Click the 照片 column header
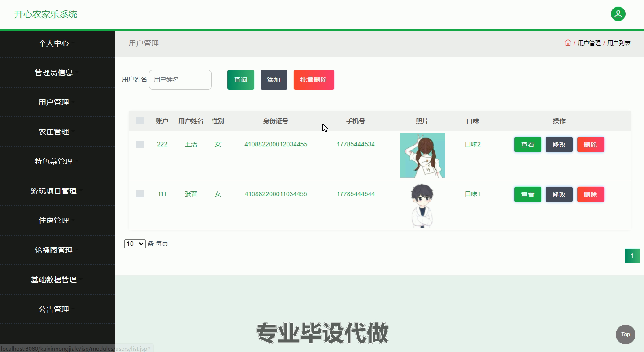Viewport: 644px width, 352px height. (x=422, y=121)
